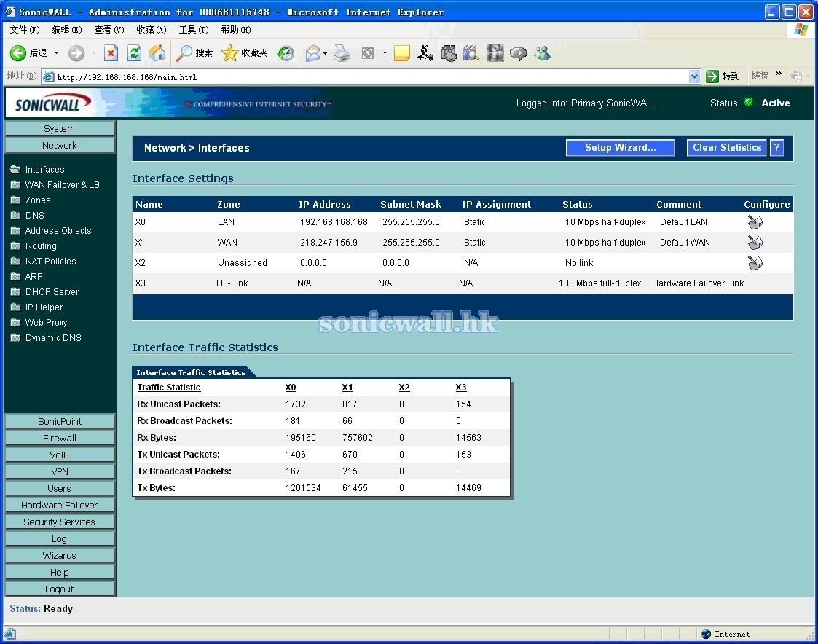Screen dimensions: 818x644
Task: Configure the X2 Unassigned interface icon
Action: (x=755, y=262)
